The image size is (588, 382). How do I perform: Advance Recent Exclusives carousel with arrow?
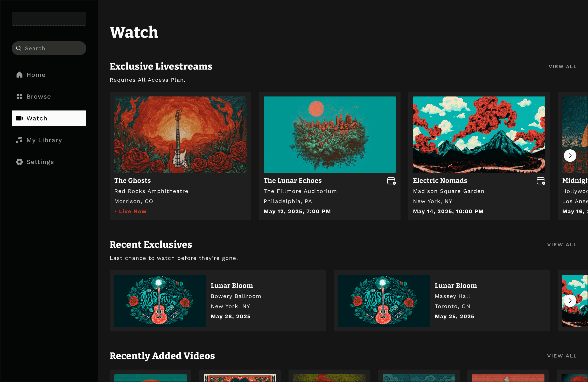point(570,301)
